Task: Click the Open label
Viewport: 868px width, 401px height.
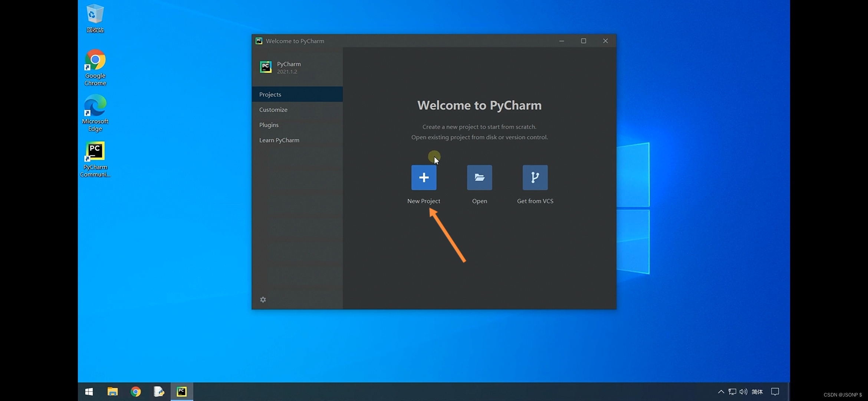Action: 479,201
